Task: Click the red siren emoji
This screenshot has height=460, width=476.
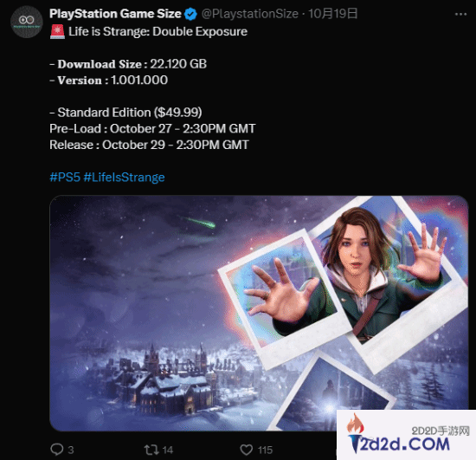Action: pyautogui.click(x=57, y=31)
